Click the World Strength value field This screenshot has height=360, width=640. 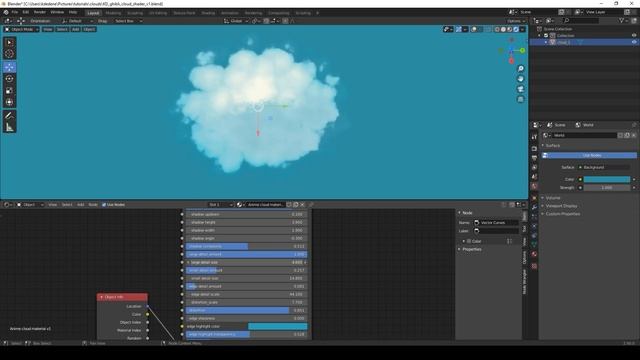click(x=607, y=188)
